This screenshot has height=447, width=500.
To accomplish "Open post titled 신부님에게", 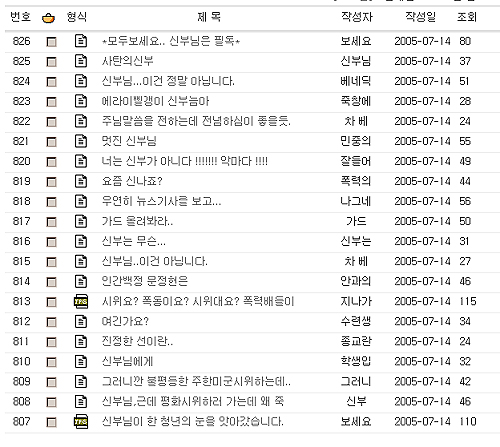I will point(127,361).
